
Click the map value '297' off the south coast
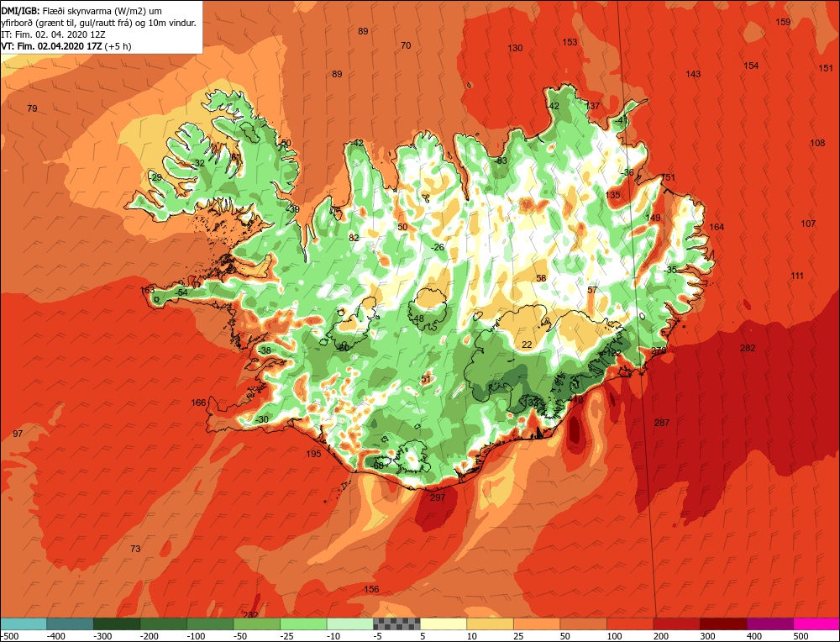438,497
